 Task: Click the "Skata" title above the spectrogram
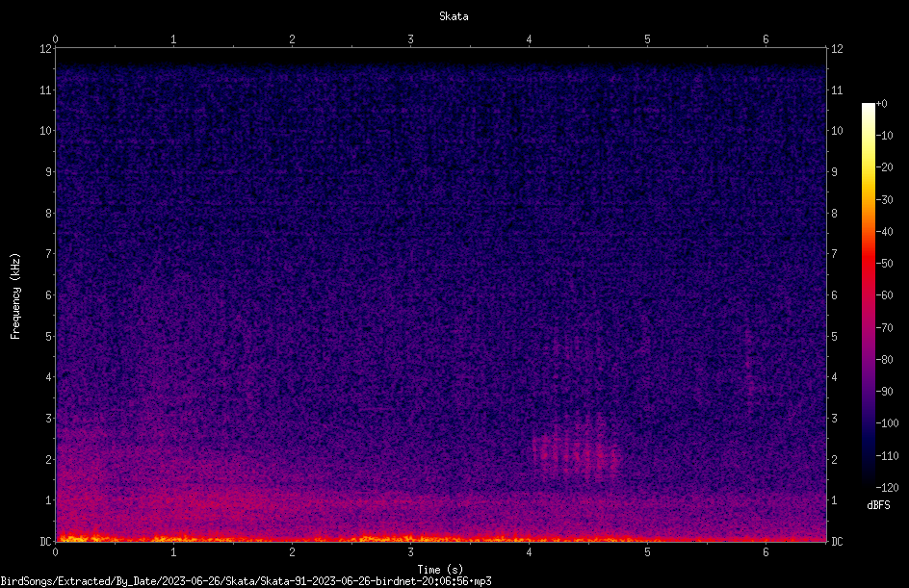click(454, 16)
